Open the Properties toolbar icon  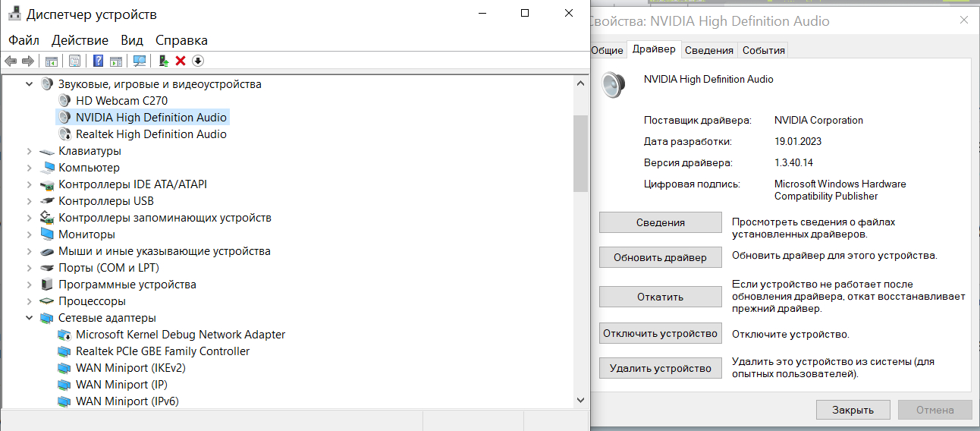(x=74, y=61)
